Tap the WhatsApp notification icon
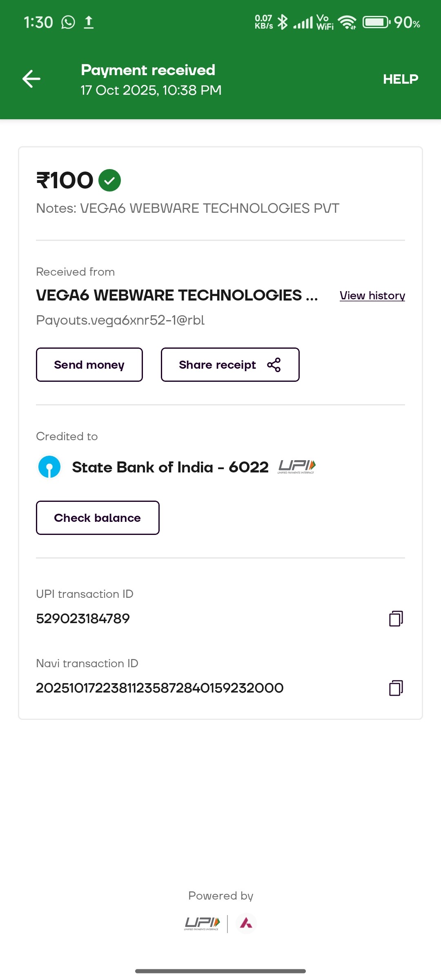Screen dimensions: 441x980 (68, 22)
